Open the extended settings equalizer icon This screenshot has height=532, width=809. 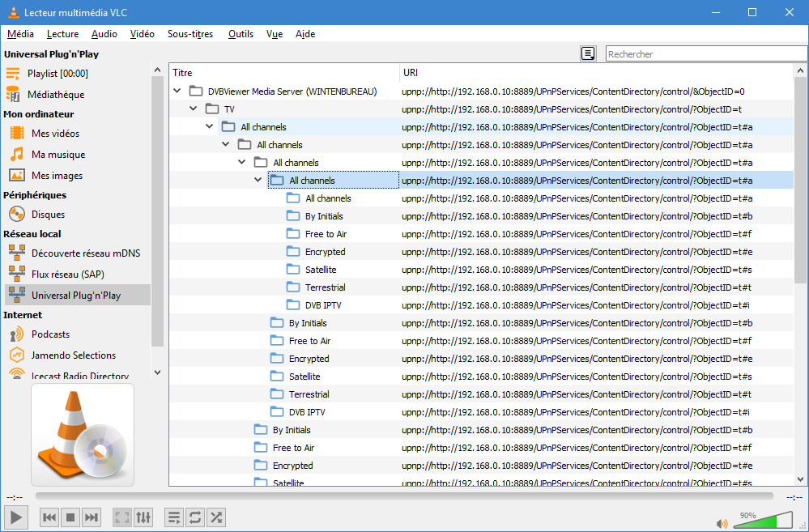tap(143, 517)
